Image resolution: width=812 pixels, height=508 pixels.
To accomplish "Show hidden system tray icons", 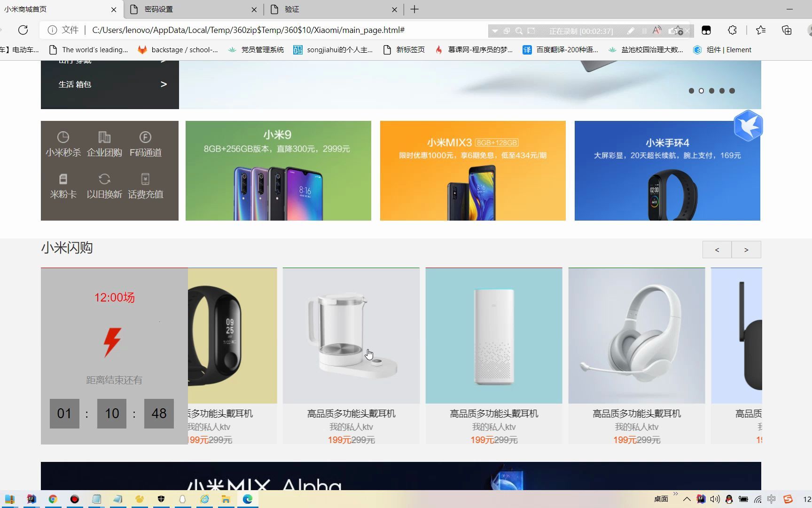I will 687,499.
